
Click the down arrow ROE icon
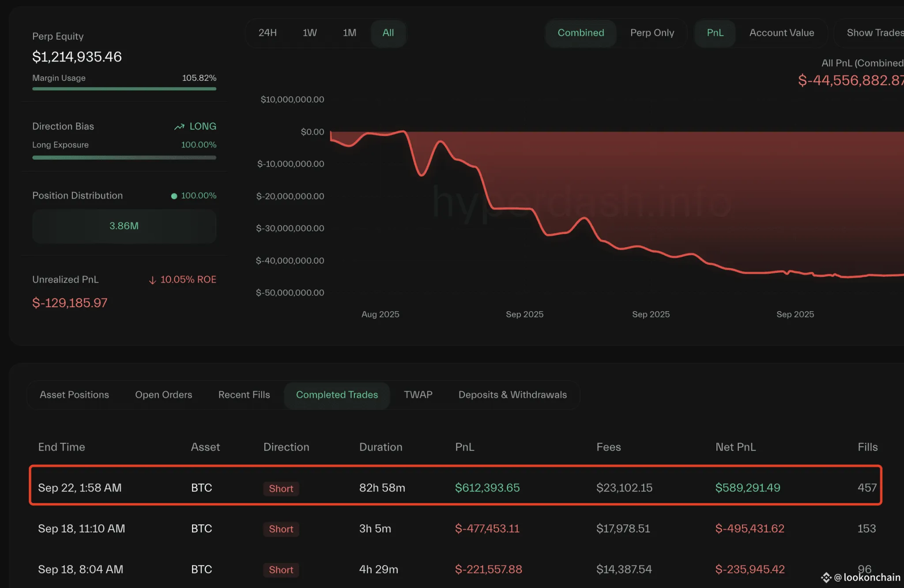point(153,280)
